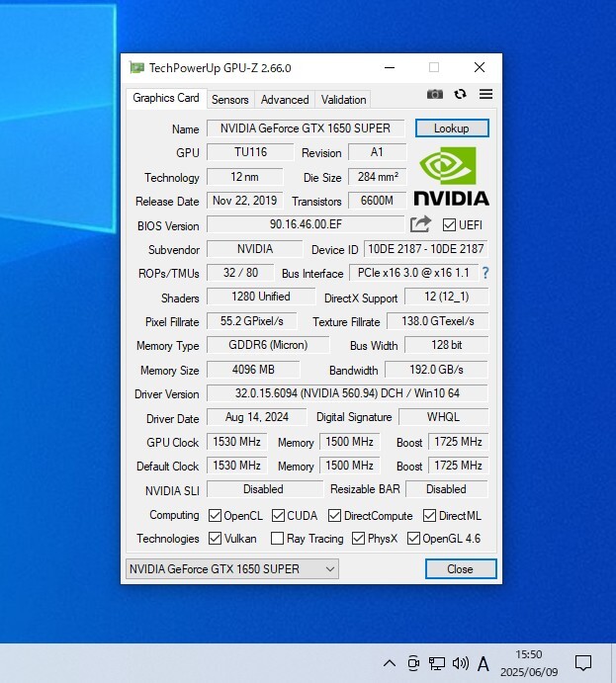Click the Bus Width field 128 bit

click(447, 345)
